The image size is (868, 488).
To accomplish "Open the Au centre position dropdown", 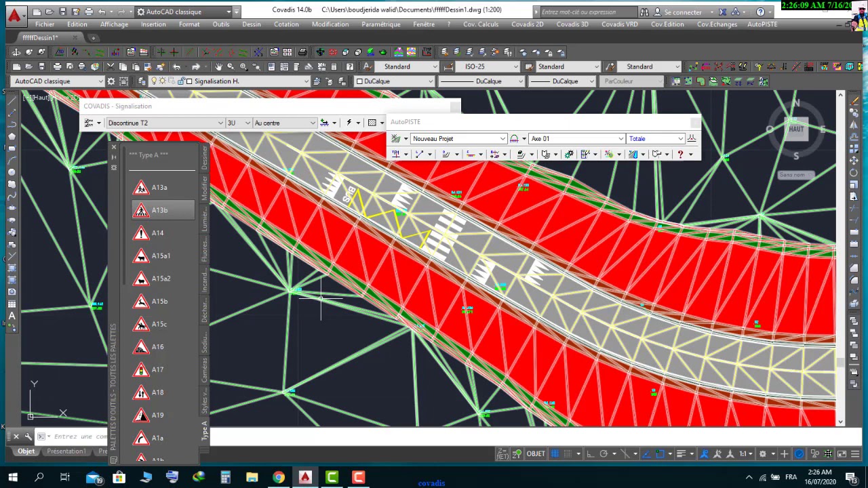I will [284, 123].
